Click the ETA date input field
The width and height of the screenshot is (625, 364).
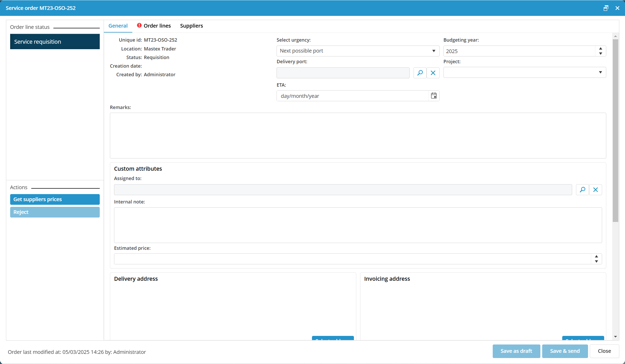click(353, 96)
